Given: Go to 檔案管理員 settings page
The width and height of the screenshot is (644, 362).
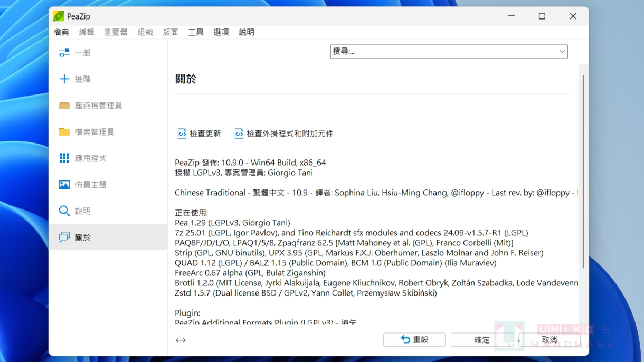Looking at the screenshot, I should (108, 132).
